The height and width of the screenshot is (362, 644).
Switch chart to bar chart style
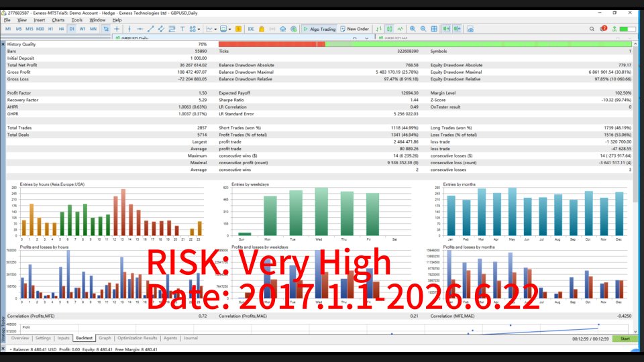tap(378, 29)
